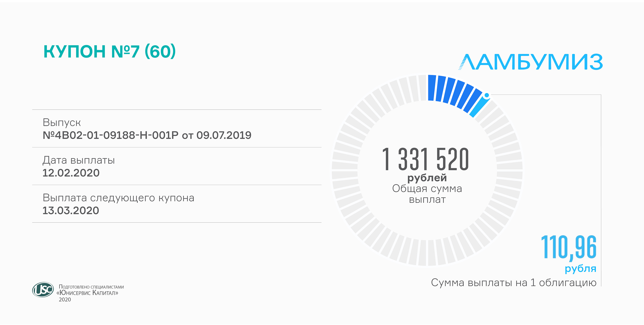Screen dimensions: 644x325
Task: Click the USC oval logo
Action: (43, 290)
